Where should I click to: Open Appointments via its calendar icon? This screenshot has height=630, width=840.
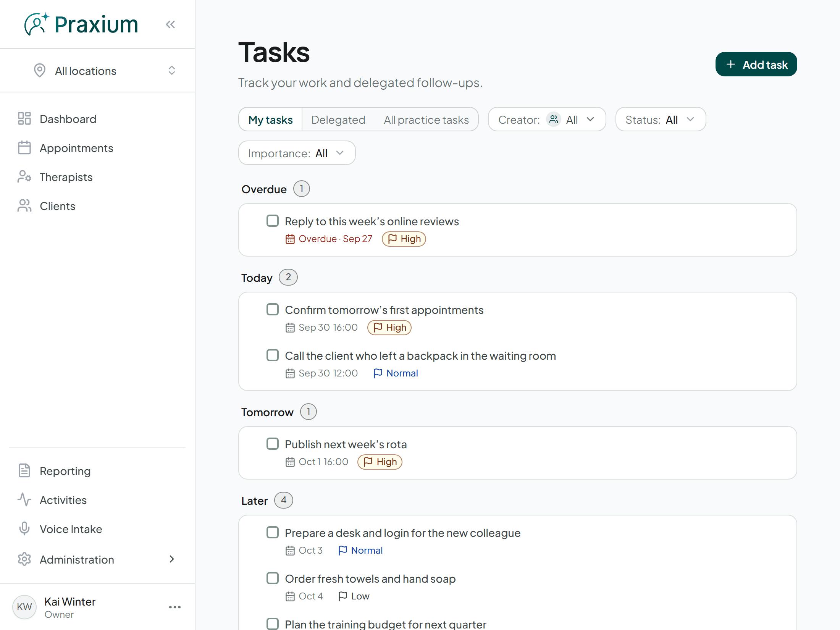tap(24, 148)
